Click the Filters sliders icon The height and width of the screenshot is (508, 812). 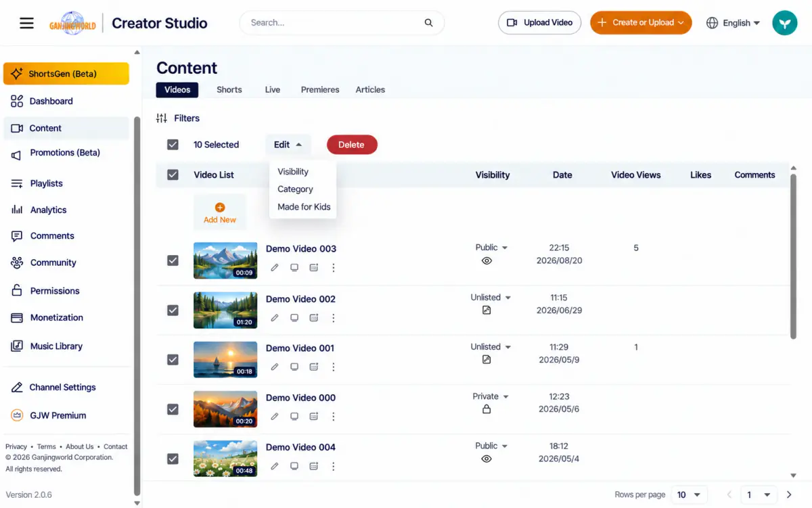pos(161,118)
